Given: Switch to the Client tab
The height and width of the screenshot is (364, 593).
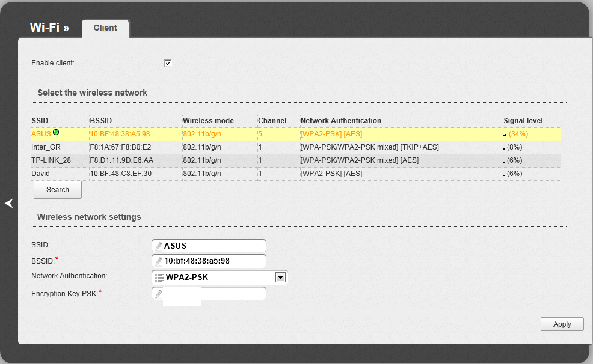Looking at the screenshot, I should pos(105,28).
